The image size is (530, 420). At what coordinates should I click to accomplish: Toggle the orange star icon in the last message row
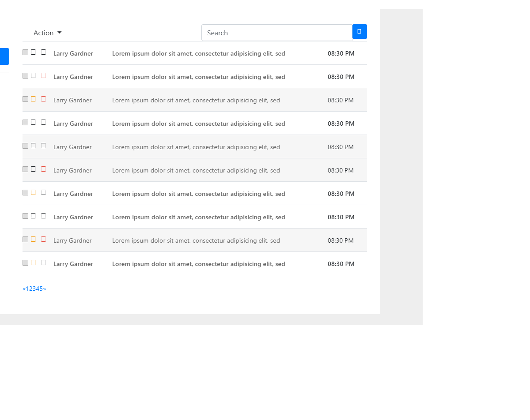pyautogui.click(x=34, y=262)
